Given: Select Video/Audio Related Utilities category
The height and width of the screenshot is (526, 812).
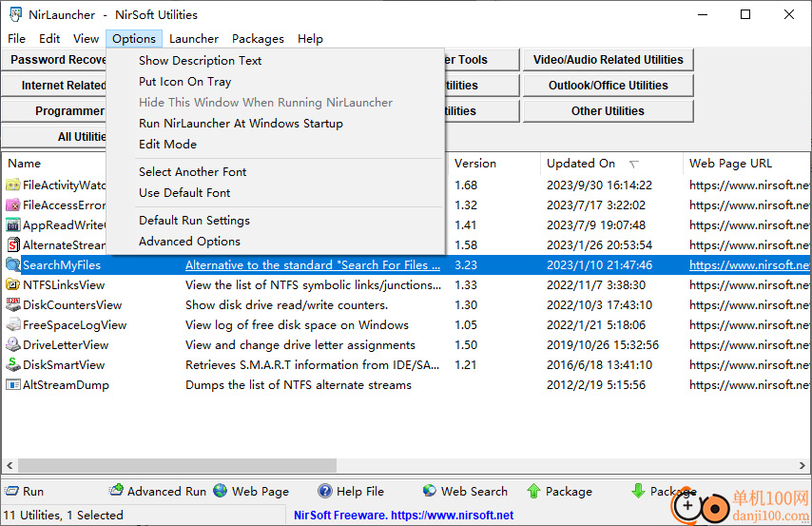Looking at the screenshot, I should tap(608, 60).
